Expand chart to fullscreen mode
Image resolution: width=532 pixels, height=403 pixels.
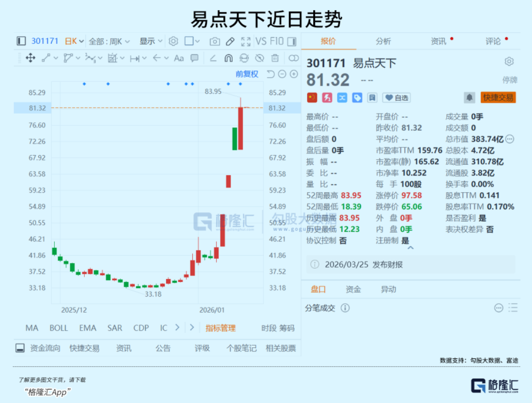[x=246, y=40]
